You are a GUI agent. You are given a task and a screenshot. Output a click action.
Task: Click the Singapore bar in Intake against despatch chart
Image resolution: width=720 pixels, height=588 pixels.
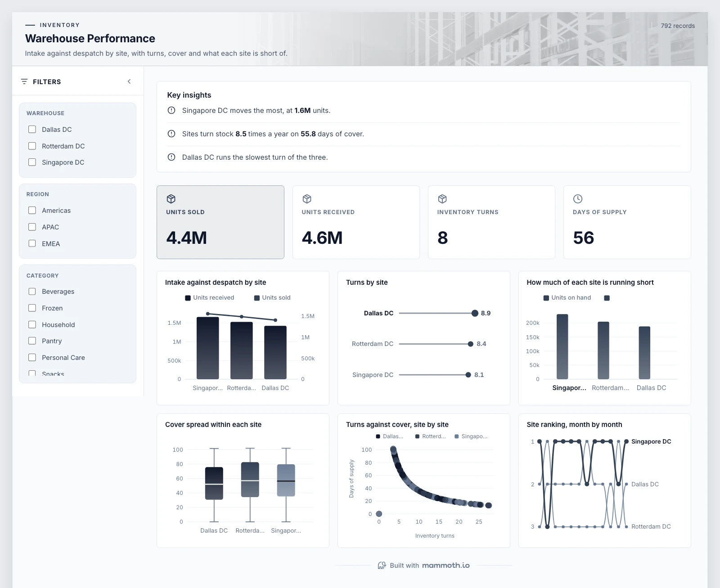tap(208, 348)
